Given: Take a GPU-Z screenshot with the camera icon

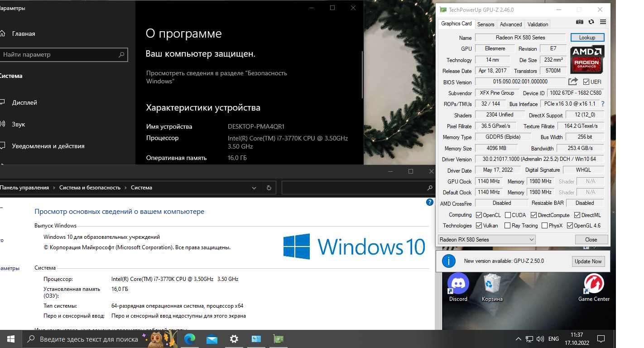Looking at the screenshot, I should pyautogui.click(x=579, y=22).
